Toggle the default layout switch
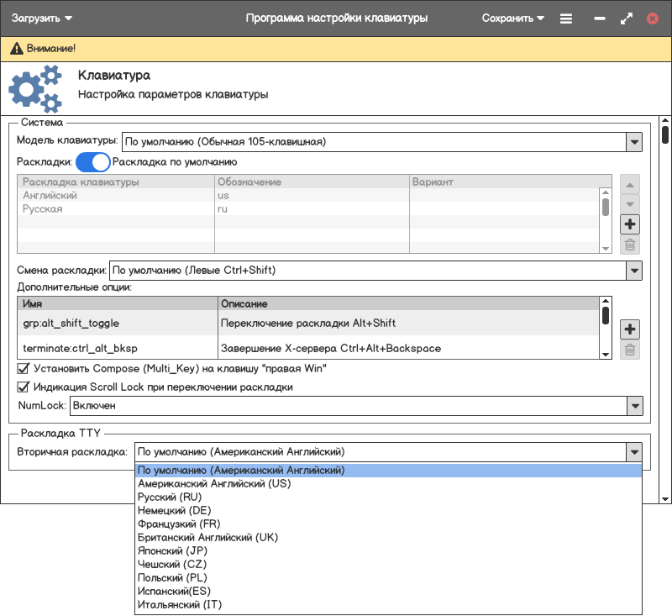 [x=93, y=162]
